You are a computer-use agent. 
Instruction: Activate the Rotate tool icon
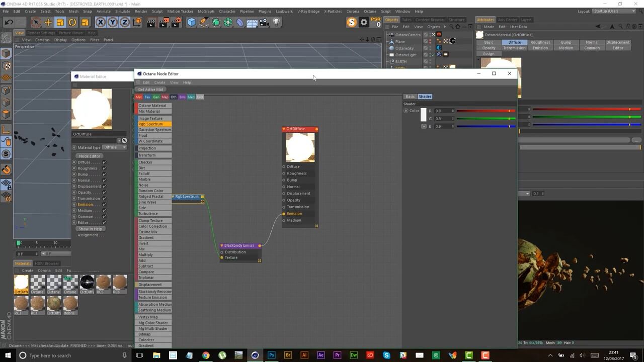tap(72, 22)
